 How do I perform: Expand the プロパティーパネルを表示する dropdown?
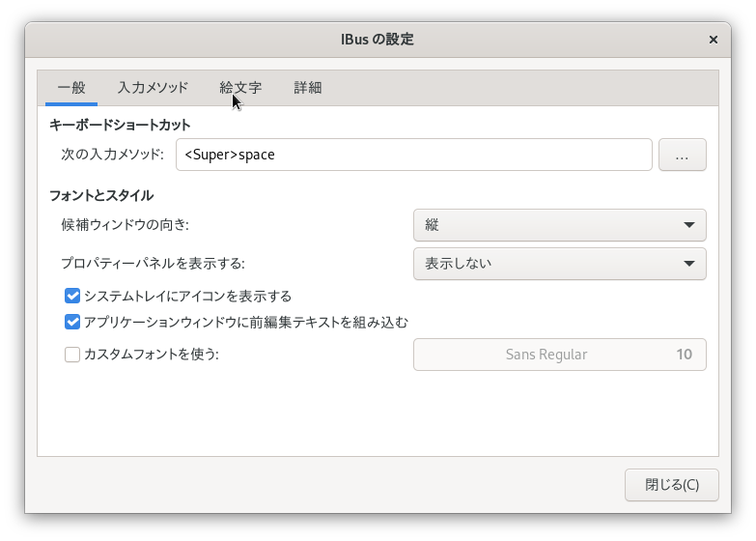coord(560,264)
